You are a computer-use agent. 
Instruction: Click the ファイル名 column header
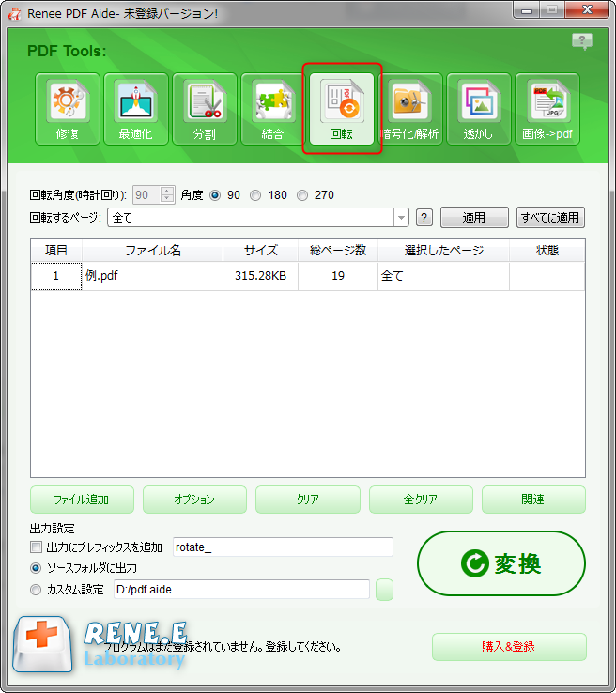[x=152, y=251]
